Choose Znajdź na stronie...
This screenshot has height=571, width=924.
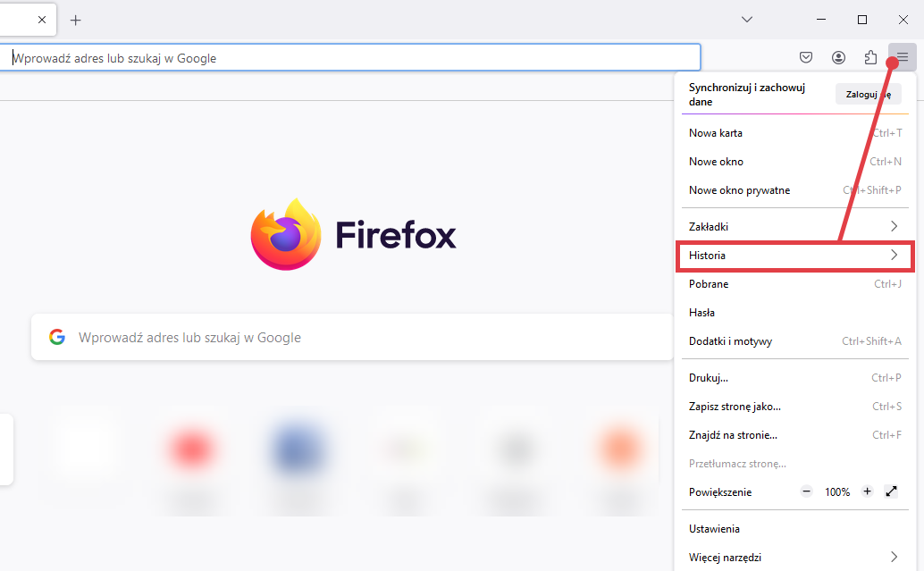[795, 435]
